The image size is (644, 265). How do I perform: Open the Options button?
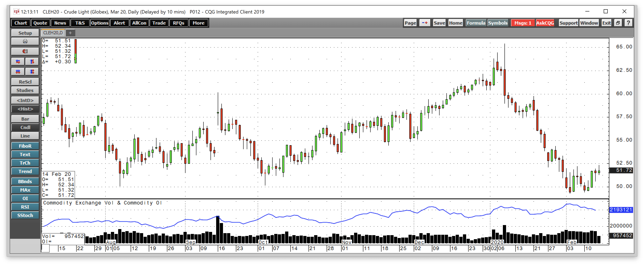99,23
